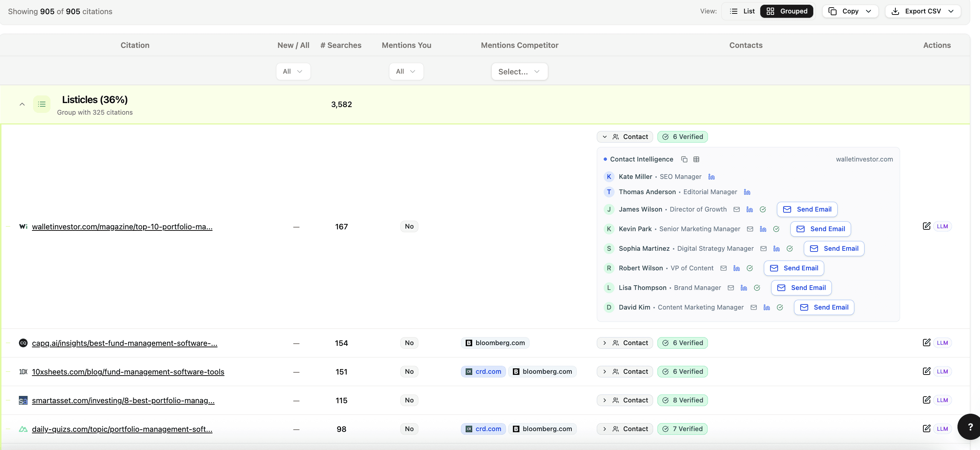Open the help question mark button
This screenshot has height=450, width=980.
coord(970,427)
